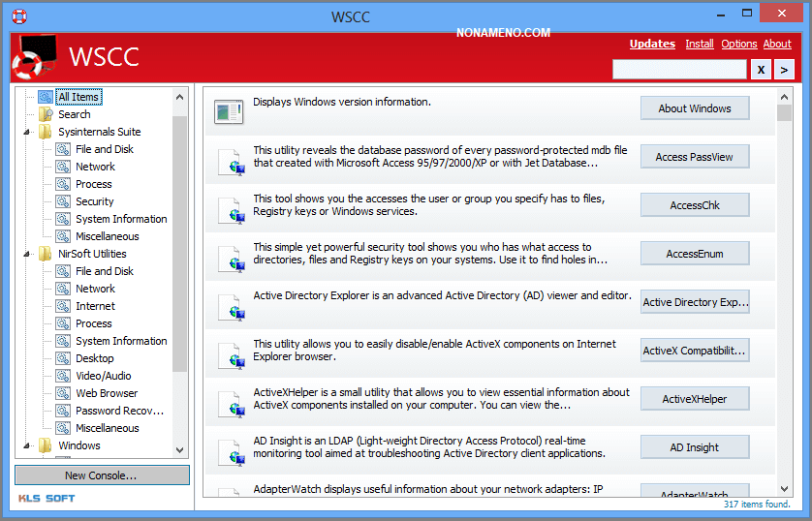Clear the search with the X button
Image resolution: width=812 pixels, height=521 pixels.
762,70
